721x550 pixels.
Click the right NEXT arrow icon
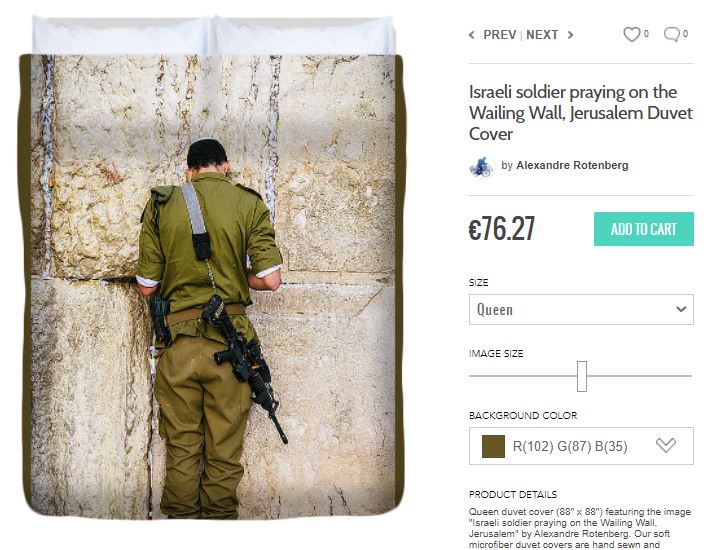[x=570, y=35]
